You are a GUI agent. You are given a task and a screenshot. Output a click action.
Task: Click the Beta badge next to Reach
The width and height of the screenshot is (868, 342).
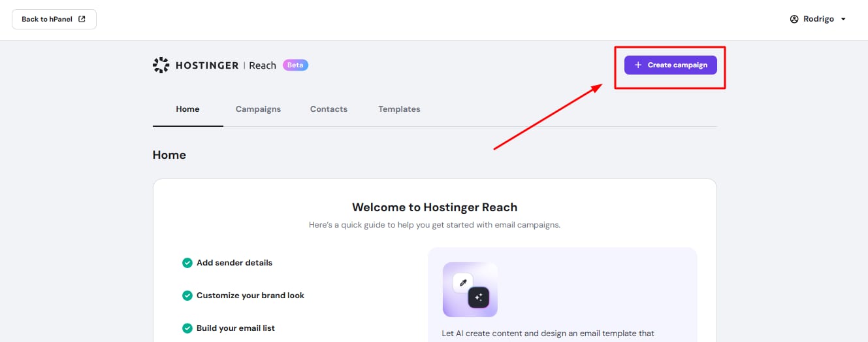pos(295,65)
